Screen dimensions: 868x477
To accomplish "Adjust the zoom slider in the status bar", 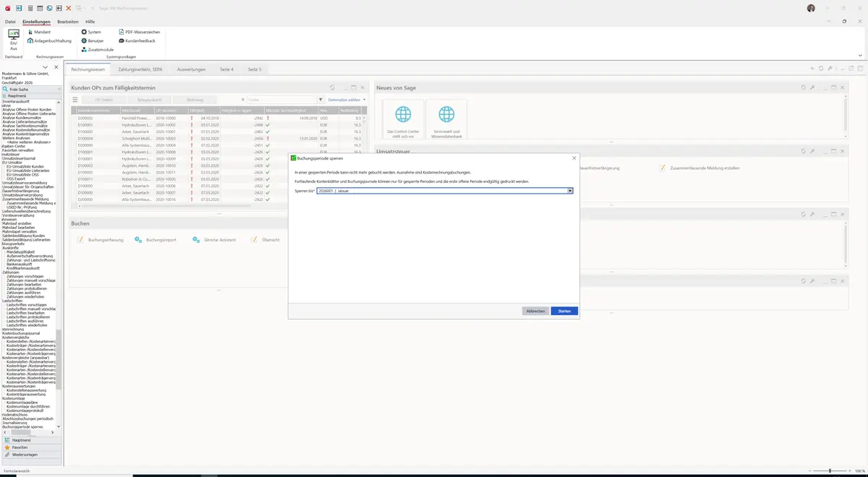I will (x=830, y=470).
